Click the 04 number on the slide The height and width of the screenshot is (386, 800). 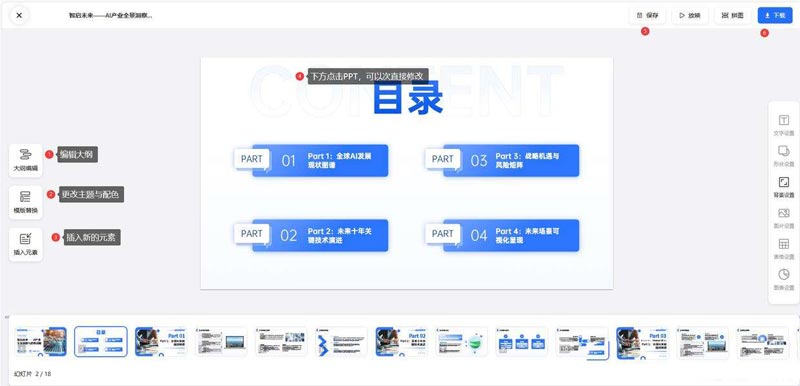tap(479, 236)
